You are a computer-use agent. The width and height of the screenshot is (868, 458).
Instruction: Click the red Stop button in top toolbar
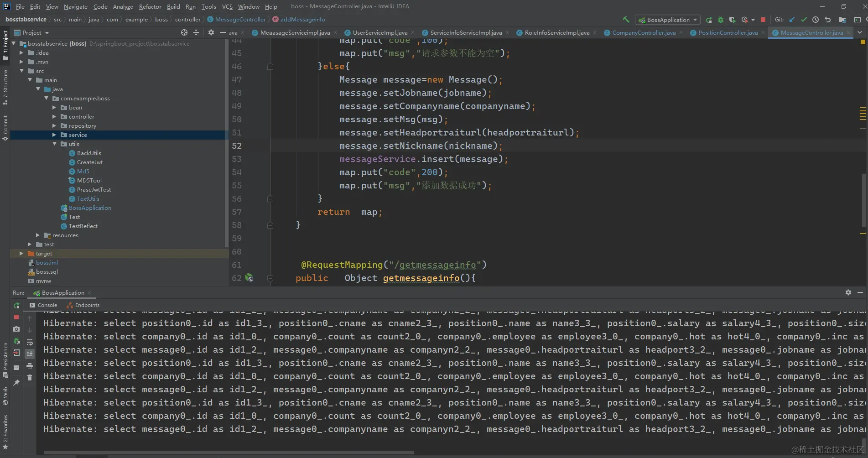coord(763,20)
